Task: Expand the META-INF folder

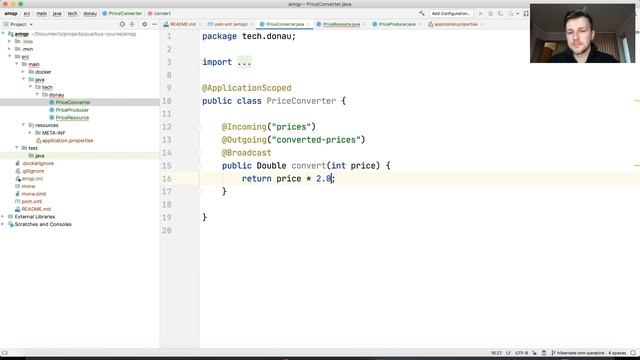Action: click(30, 133)
